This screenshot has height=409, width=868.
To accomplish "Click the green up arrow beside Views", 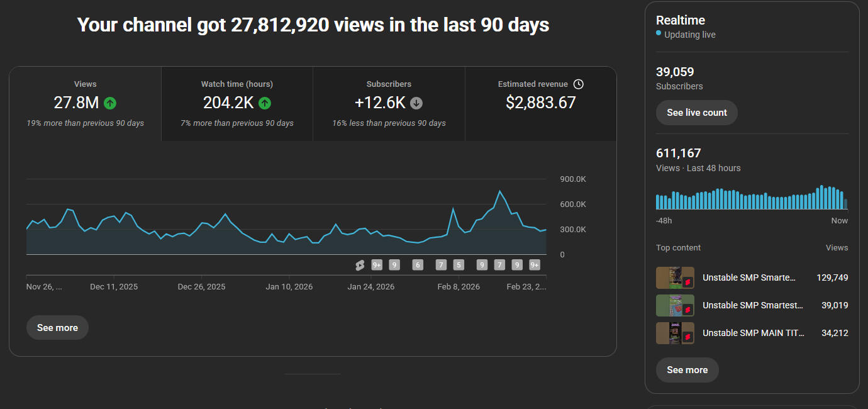I will pyautogui.click(x=110, y=103).
